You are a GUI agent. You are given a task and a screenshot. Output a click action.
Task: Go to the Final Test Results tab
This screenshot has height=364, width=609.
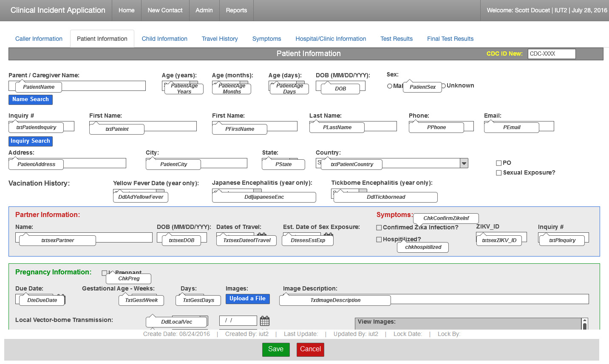coord(450,39)
